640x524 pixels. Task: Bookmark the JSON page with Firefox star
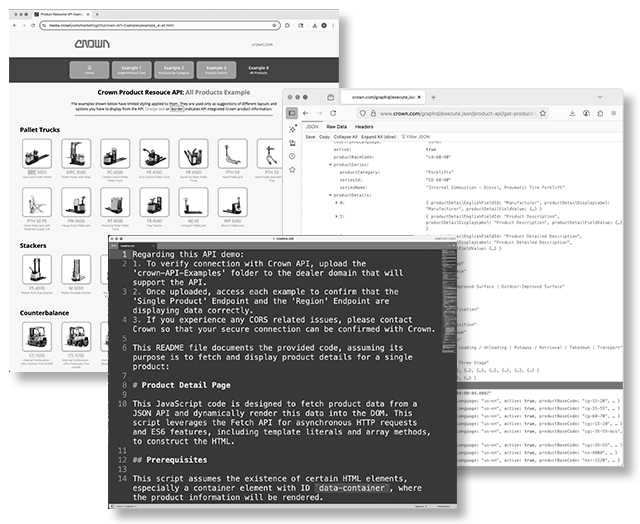tap(543, 113)
